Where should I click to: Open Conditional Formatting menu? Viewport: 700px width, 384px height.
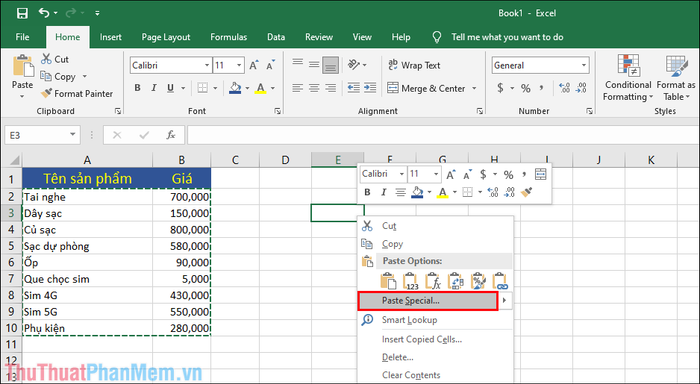pos(628,78)
